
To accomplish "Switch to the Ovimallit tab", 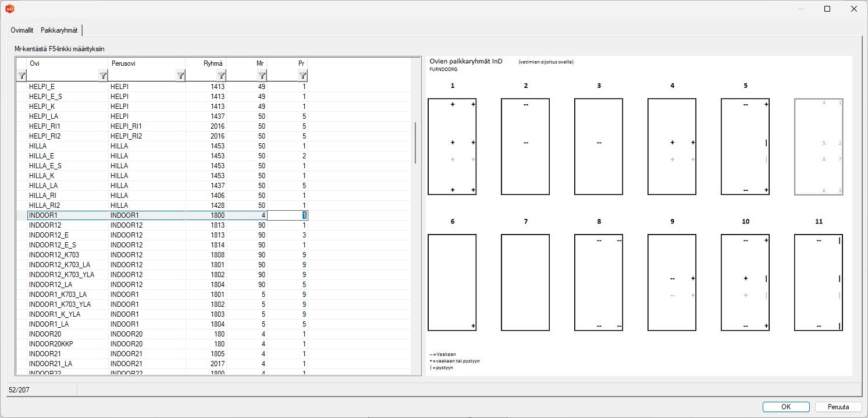I will click(22, 30).
